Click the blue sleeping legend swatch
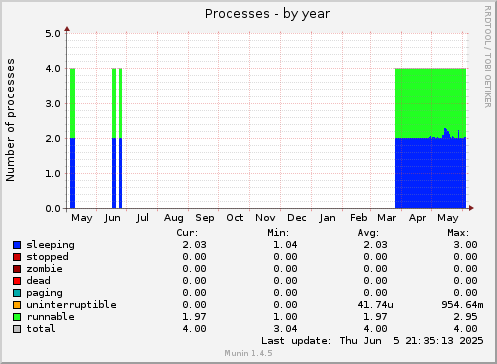 click(x=17, y=245)
